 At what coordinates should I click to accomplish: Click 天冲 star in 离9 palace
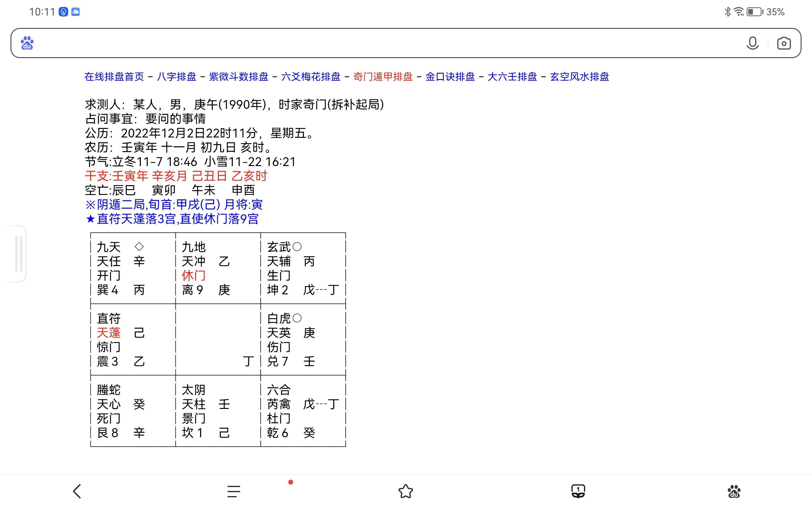coord(193,261)
